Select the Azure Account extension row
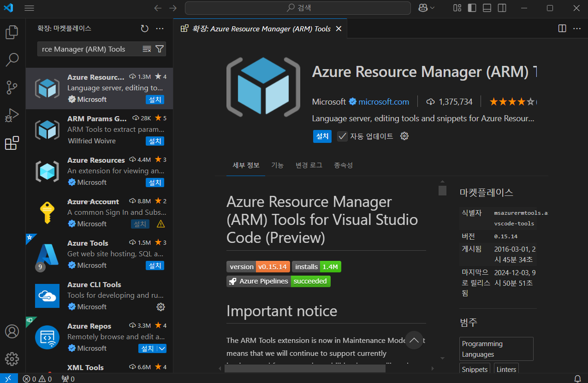 [99, 213]
